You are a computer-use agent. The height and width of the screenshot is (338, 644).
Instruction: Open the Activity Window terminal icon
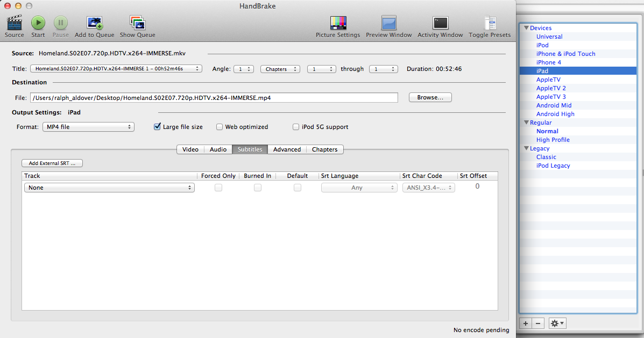pos(440,23)
